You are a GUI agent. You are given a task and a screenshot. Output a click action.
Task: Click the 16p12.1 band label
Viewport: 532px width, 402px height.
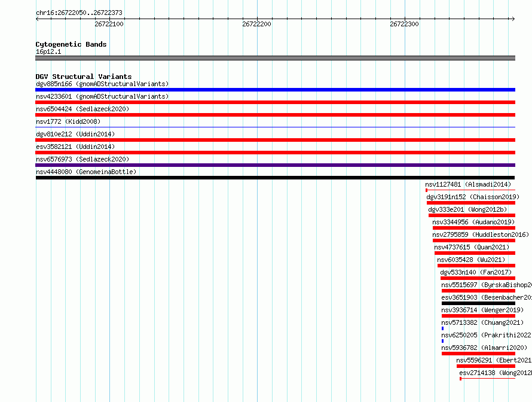tap(48, 51)
